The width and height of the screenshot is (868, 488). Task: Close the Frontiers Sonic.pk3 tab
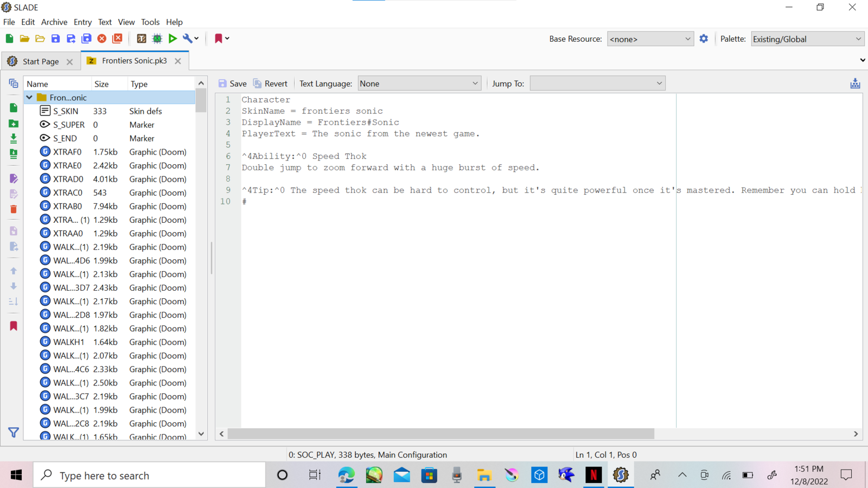click(178, 61)
